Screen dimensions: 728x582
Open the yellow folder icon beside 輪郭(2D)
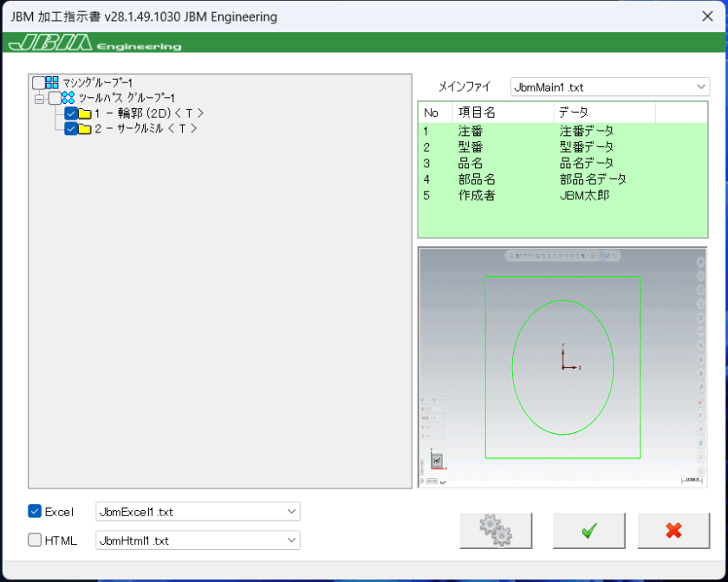point(85,113)
